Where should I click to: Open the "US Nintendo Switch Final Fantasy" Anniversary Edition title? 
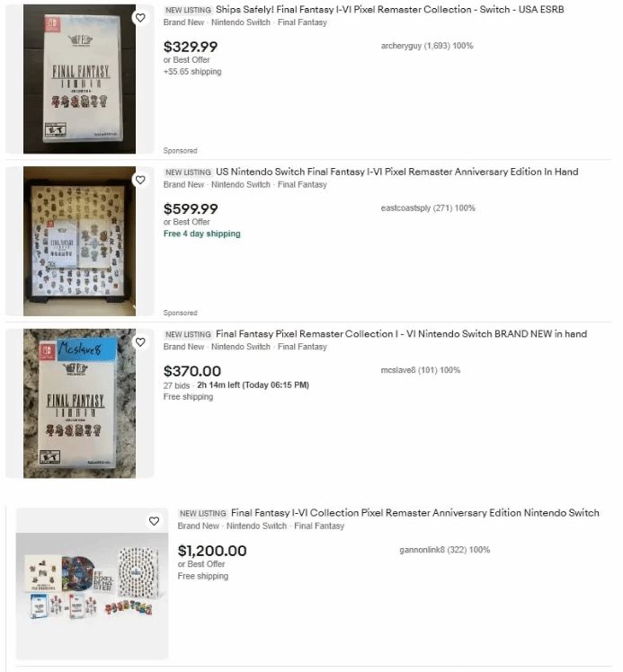tap(397, 172)
